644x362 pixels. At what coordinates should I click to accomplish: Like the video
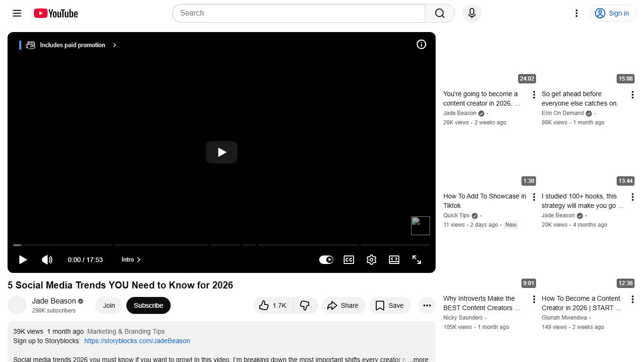click(272, 305)
